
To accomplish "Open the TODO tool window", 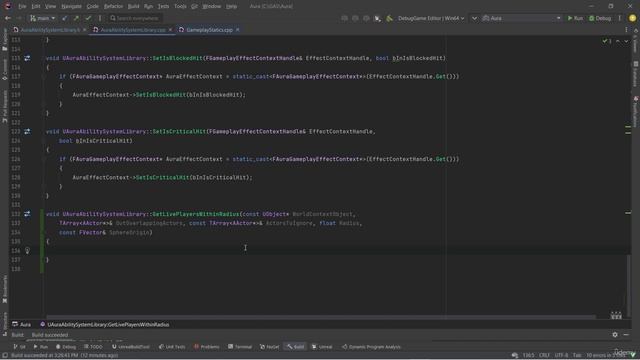I will 93,347.
